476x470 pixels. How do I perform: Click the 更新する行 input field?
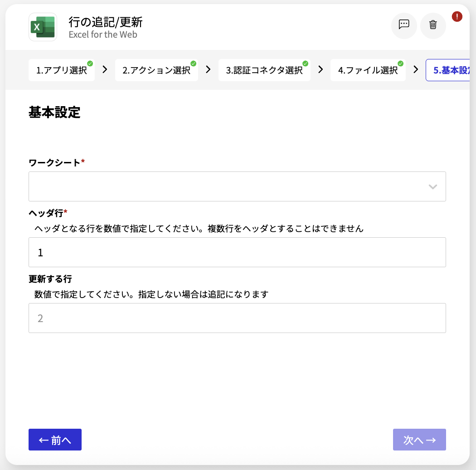(x=237, y=318)
